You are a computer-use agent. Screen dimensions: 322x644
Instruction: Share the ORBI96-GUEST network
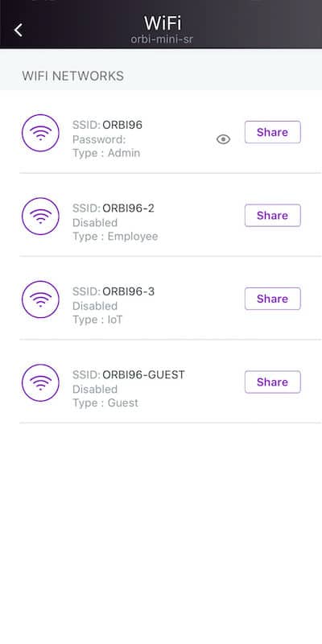click(273, 382)
